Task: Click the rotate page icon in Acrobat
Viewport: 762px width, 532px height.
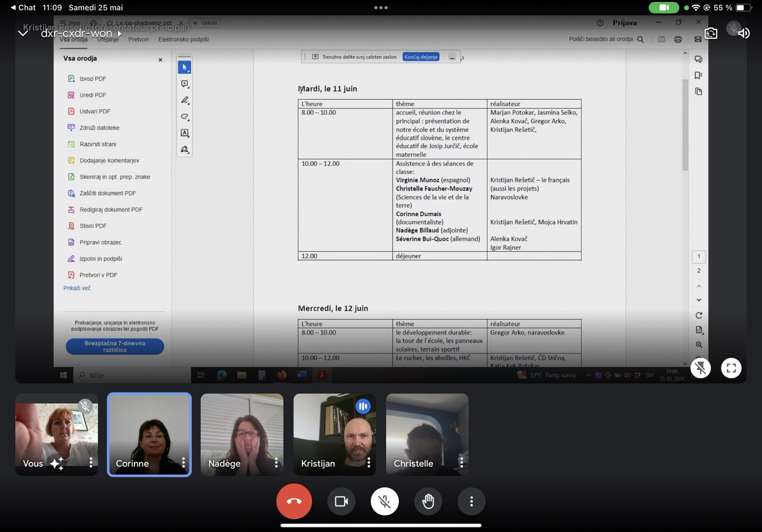Action: pyautogui.click(x=699, y=316)
